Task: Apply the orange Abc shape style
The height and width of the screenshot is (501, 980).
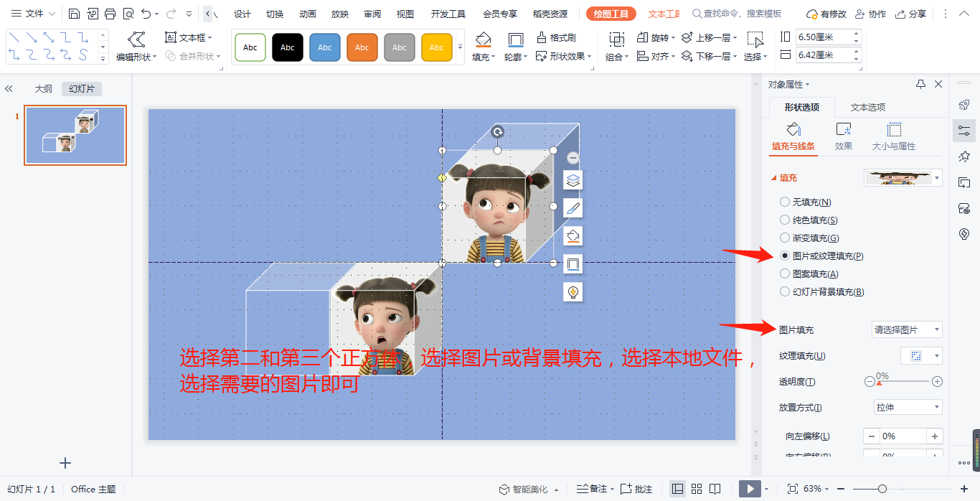Action: (x=362, y=47)
